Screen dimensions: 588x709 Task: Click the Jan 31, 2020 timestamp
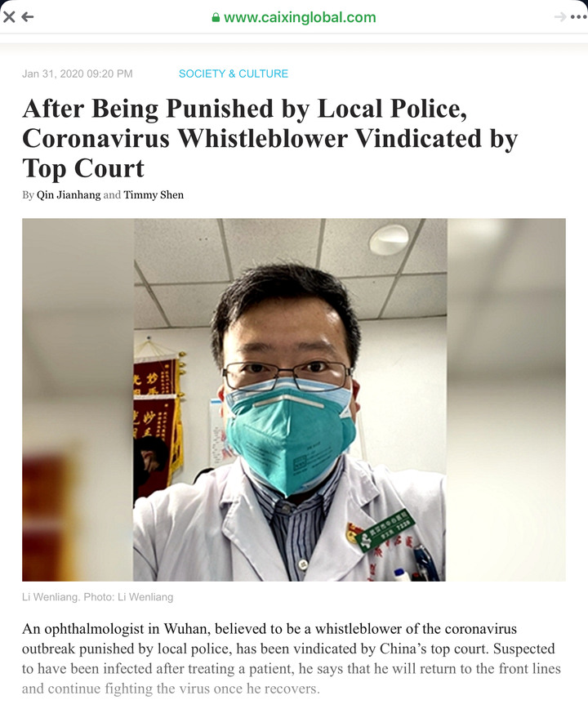point(78,74)
